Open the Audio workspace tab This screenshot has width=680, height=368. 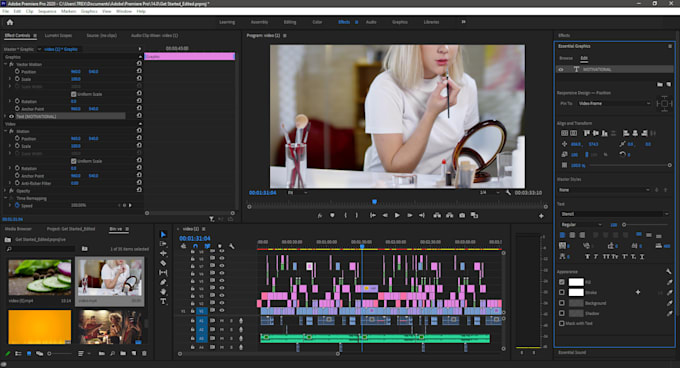click(371, 22)
